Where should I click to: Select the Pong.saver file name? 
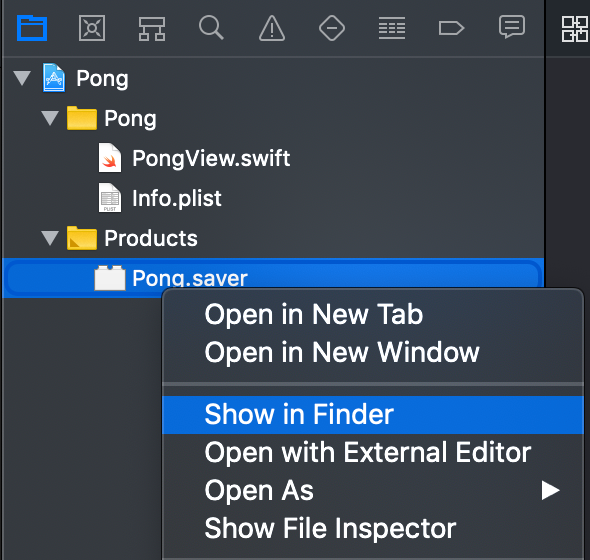pyautogui.click(x=190, y=278)
